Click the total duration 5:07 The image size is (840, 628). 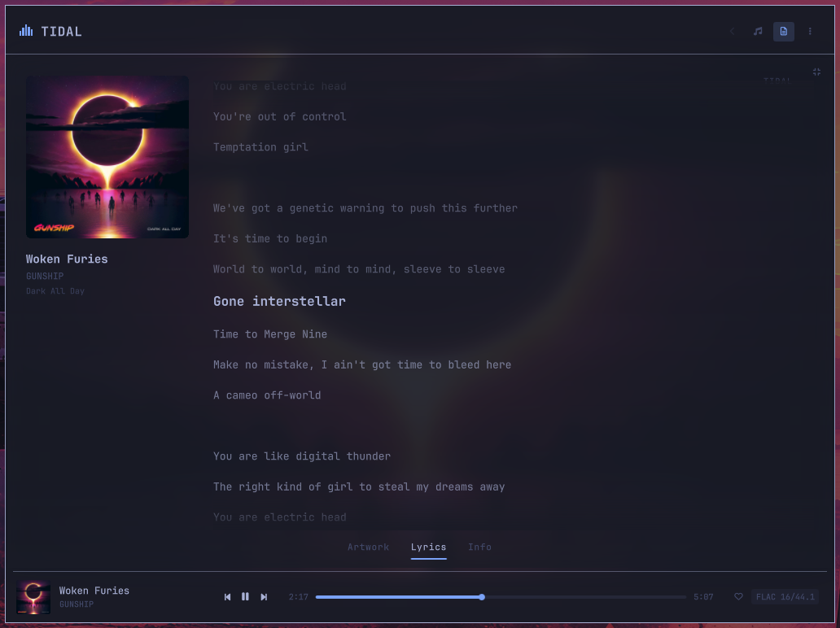[703, 597]
